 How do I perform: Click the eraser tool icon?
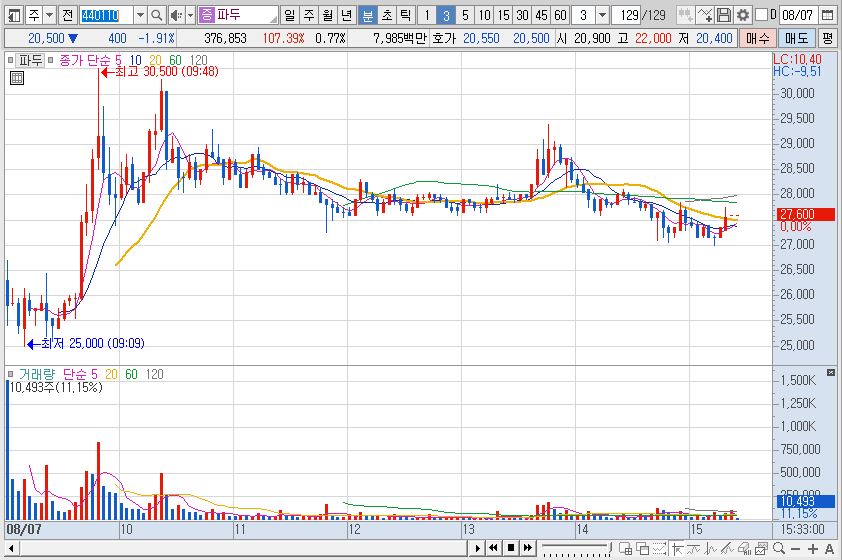744,548
